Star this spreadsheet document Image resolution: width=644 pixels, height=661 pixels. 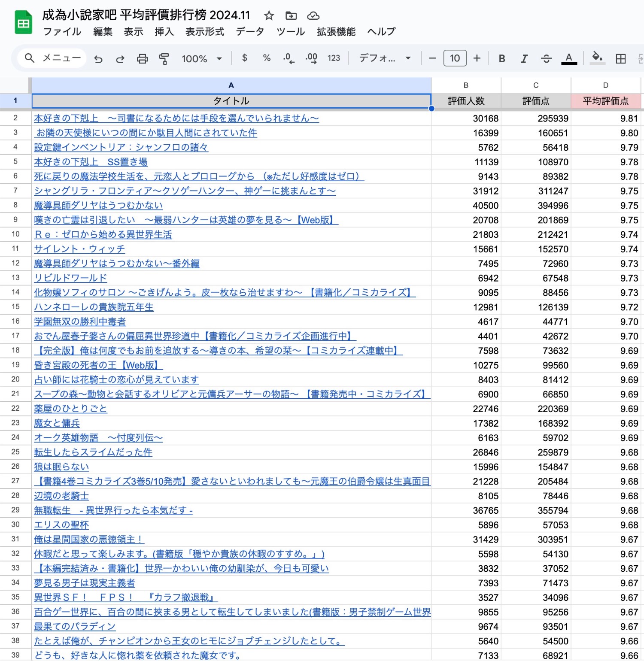269,16
